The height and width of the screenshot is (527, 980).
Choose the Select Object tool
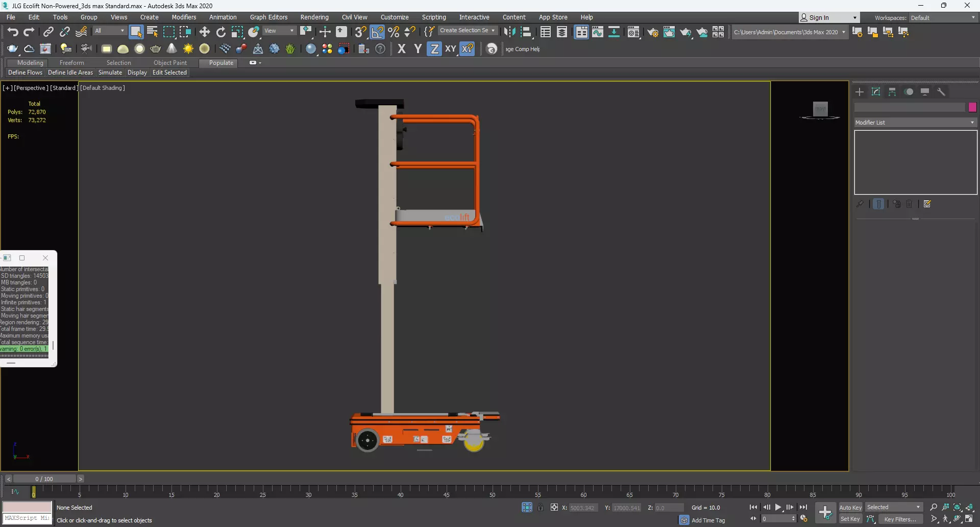136,32
